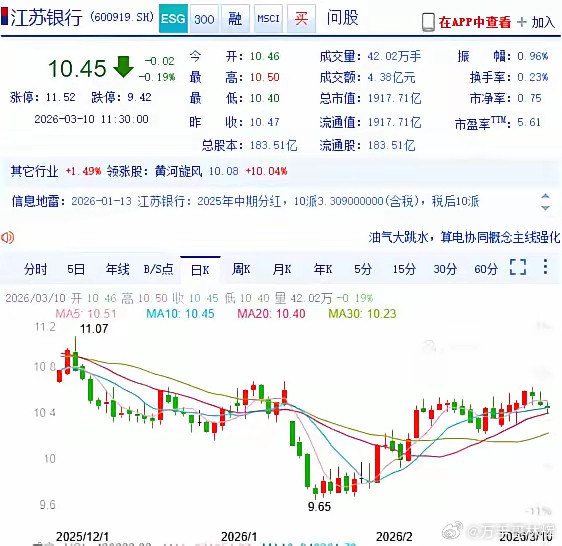The height and width of the screenshot is (546, 562).
Task: Switch to the 月K chart tab
Action: click(282, 269)
